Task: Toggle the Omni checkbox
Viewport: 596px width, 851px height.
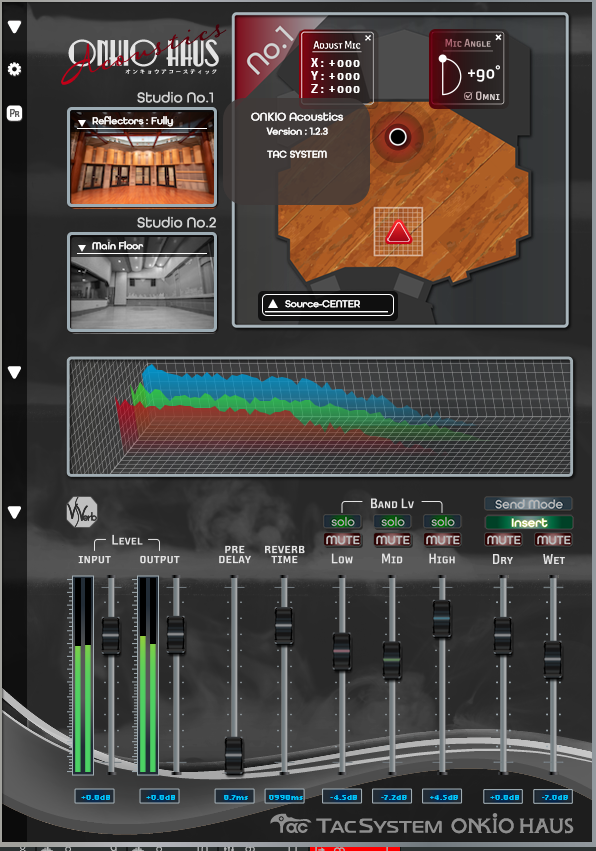Action: [468, 96]
